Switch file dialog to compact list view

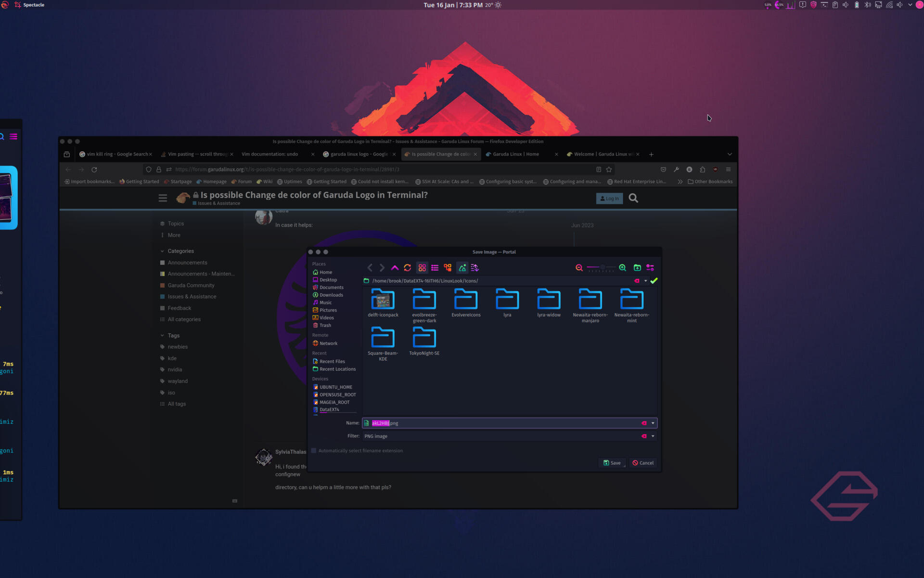tap(435, 268)
